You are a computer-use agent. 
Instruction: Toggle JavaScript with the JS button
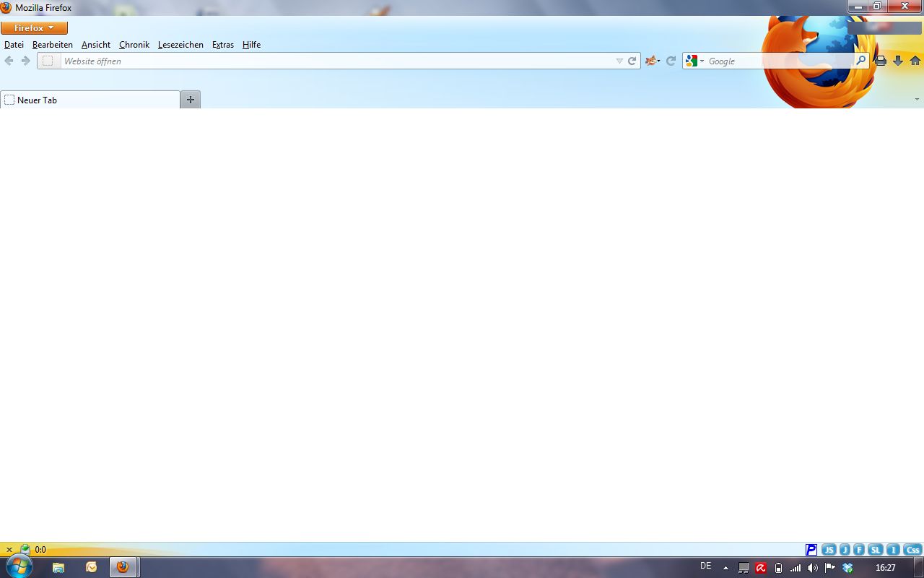click(829, 550)
